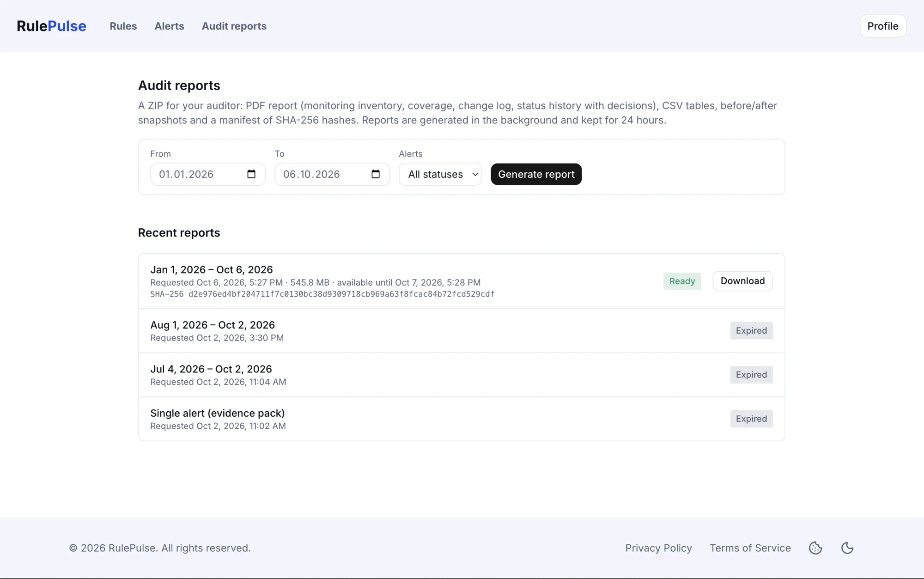Click 'Requested Oct 2, 2026, 3:30 PM' text
The height and width of the screenshot is (579, 924).
click(217, 338)
